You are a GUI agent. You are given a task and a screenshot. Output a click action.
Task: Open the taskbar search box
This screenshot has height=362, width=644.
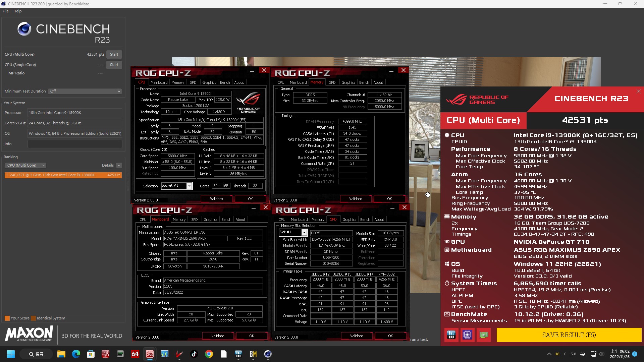tap(36, 354)
